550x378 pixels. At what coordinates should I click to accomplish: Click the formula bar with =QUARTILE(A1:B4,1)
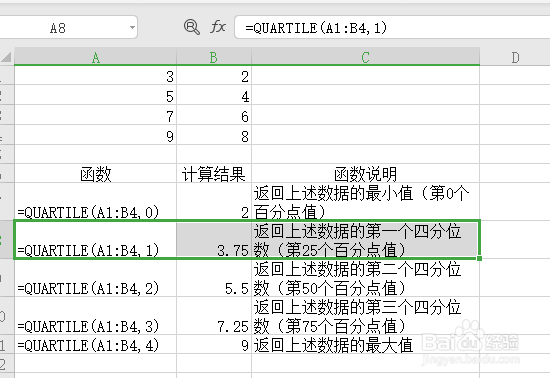click(x=392, y=27)
